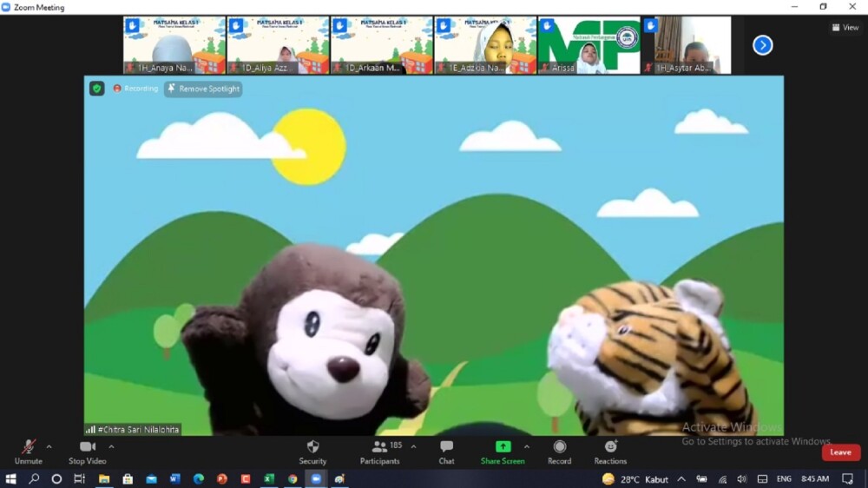Click the green Share Screen button
The width and height of the screenshot is (868, 488).
[503, 452]
